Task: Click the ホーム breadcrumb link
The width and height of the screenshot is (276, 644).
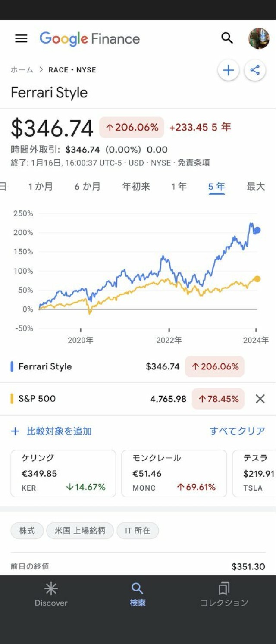Action: (x=22, y=70)
